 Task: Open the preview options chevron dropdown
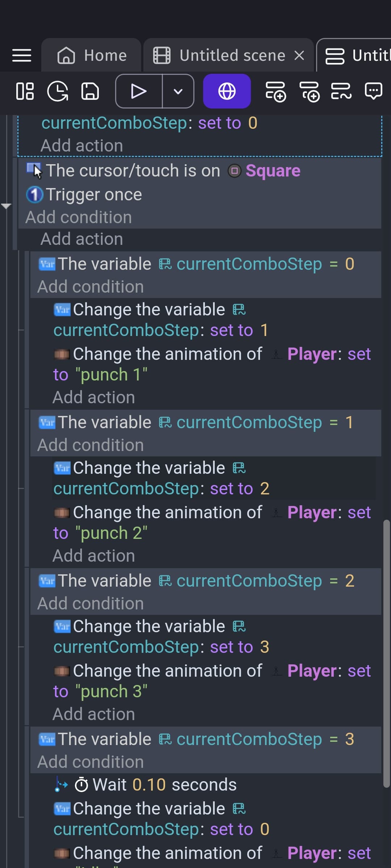click(x=178, y=92)
